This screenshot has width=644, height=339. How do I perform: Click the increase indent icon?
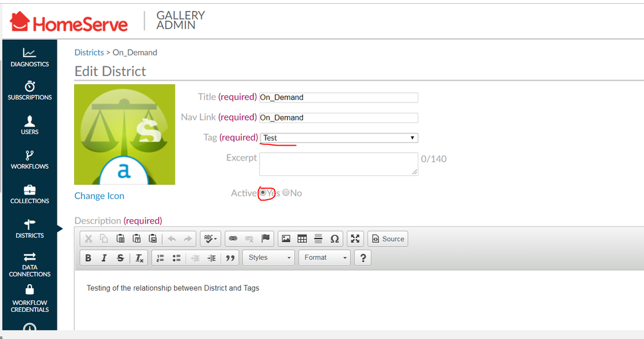(x=211, y=258)
